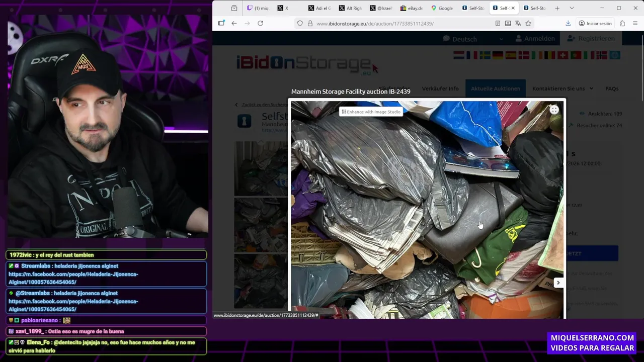Open the second auction thumbnail behind the lightbox
The image size is (644, 362).
coord(261,224)
